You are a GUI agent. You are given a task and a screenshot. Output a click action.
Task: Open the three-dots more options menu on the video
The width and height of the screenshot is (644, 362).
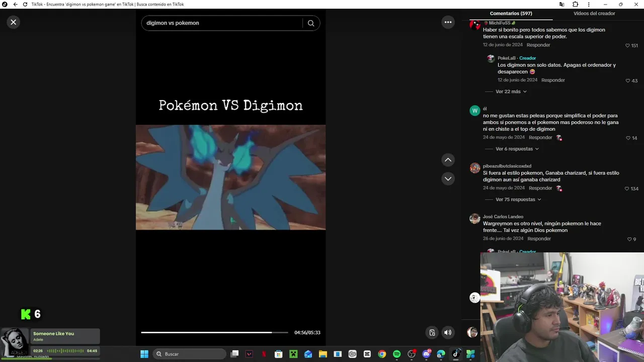(448, 22)
